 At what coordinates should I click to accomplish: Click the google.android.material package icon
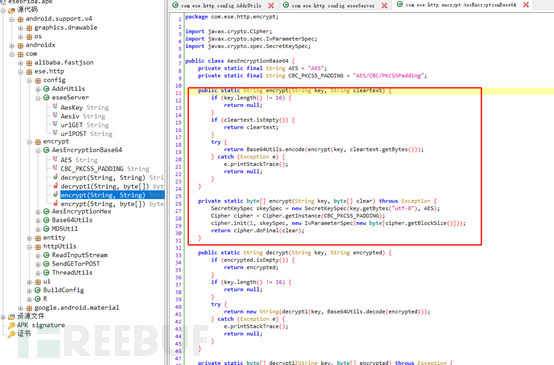click(29, 308)
